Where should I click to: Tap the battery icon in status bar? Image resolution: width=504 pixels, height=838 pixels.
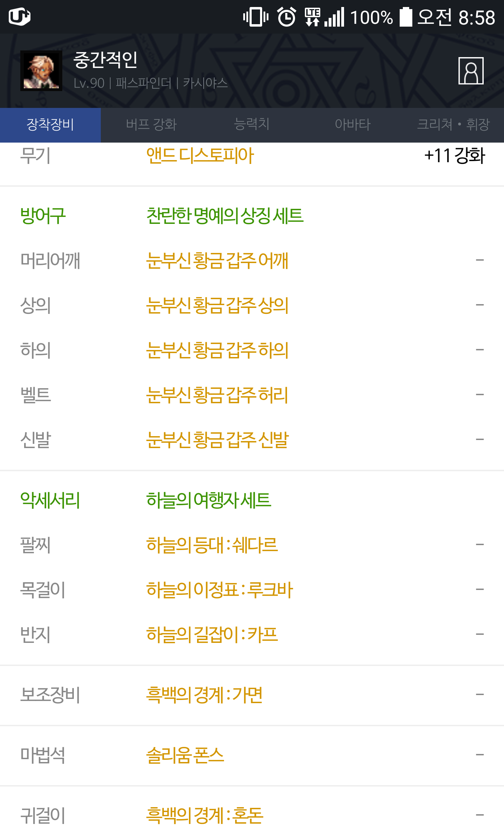coord(406,17)
